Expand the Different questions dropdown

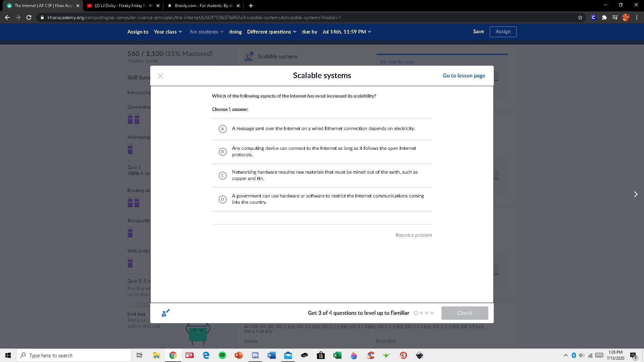click(272, 32)
